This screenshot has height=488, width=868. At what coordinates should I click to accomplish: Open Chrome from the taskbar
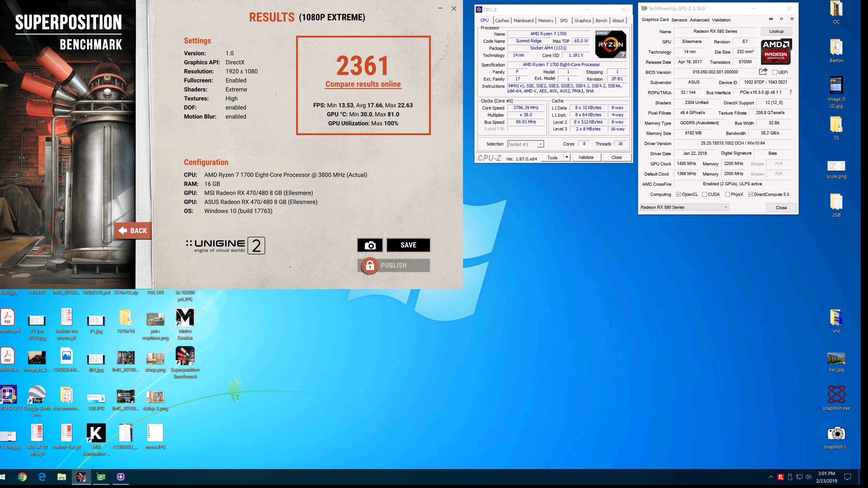pos(22,477)
